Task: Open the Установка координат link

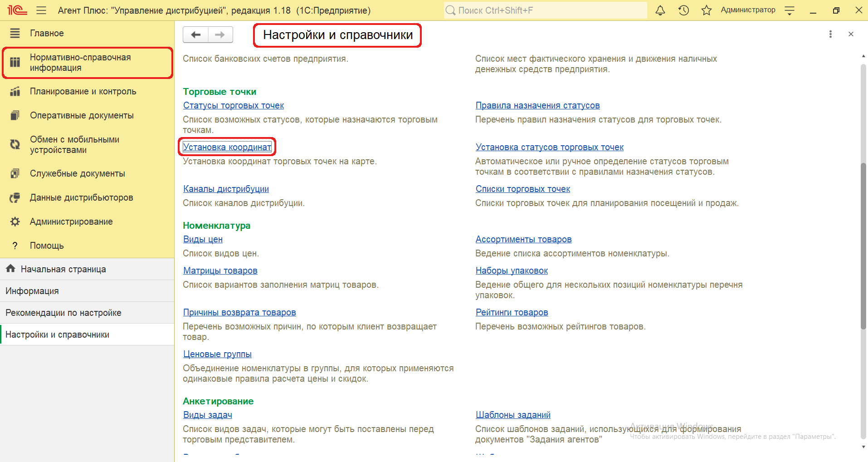Action: 227,147
